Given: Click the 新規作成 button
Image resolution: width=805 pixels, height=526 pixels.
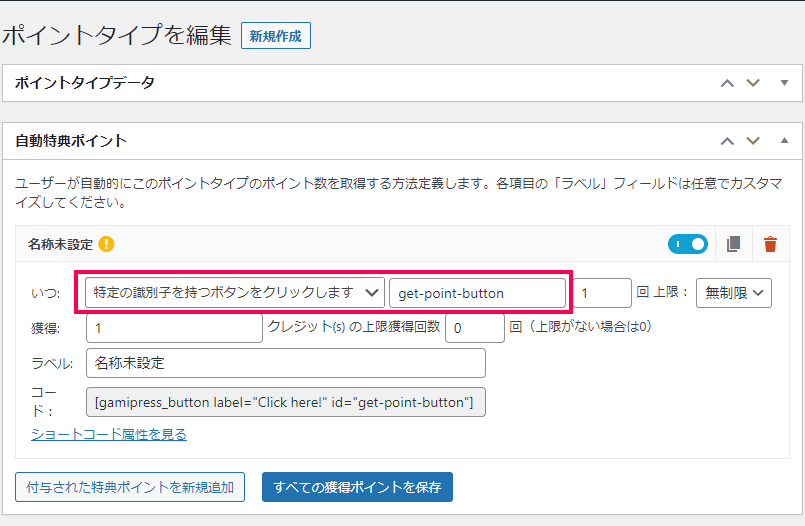Looking at the screenshot, I should (276, 35).
